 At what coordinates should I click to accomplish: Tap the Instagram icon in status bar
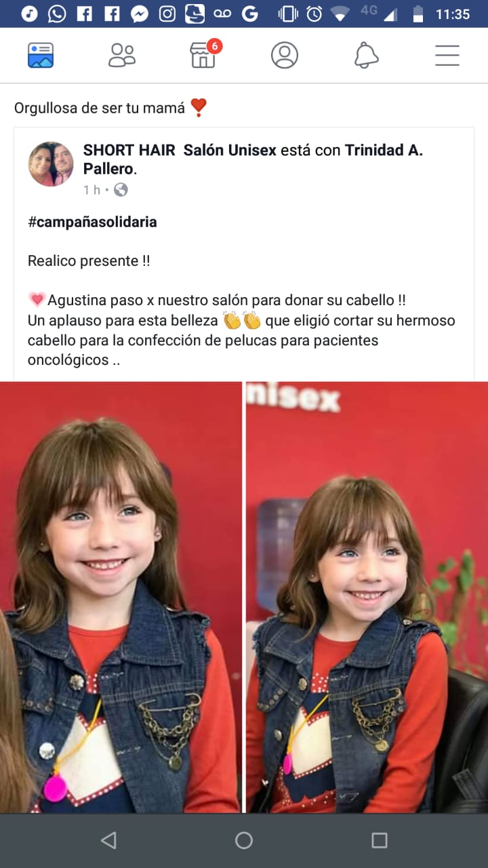[167, 14]
